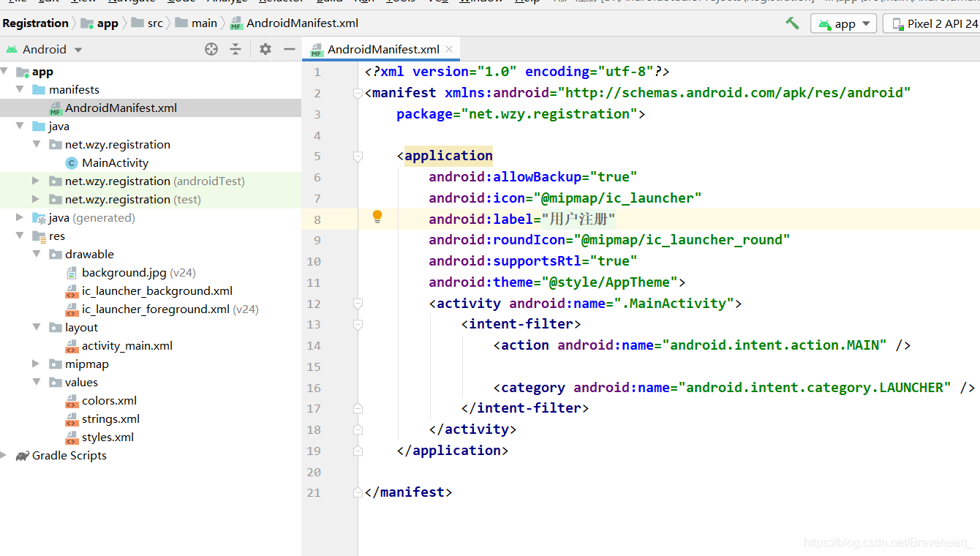Collapse the java folder
This screenshot has height=556, width=980.
(x=20, y=127)
